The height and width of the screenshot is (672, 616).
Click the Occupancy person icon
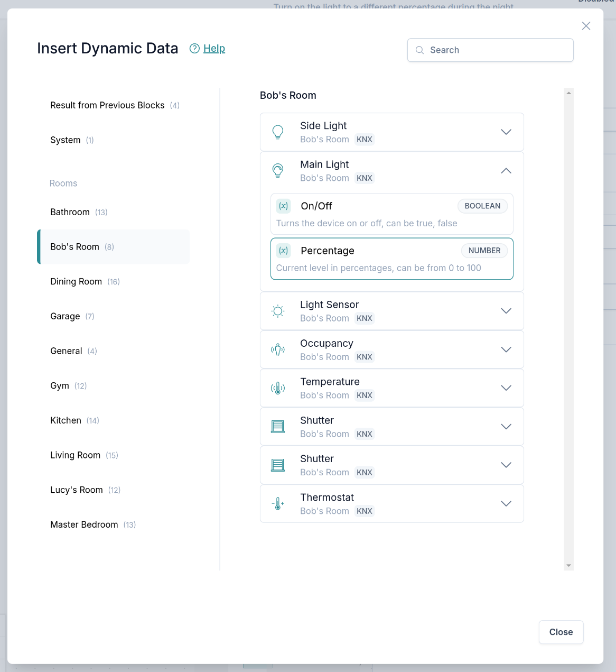click(x=278, y=349)
